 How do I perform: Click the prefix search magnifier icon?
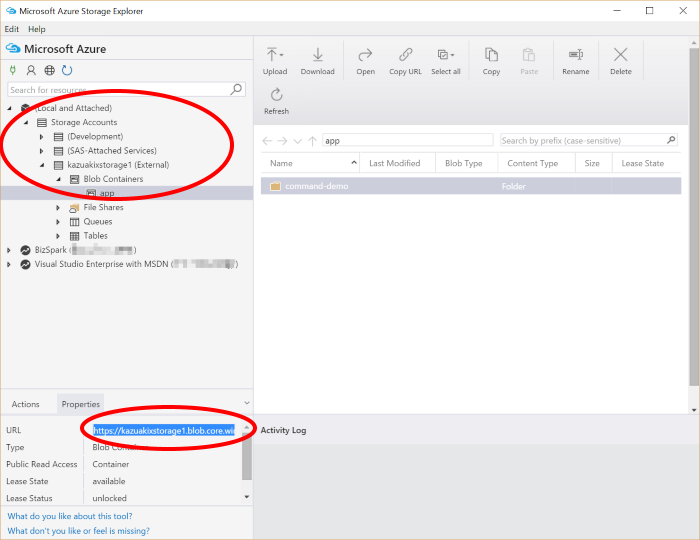(x=671, y=140)
